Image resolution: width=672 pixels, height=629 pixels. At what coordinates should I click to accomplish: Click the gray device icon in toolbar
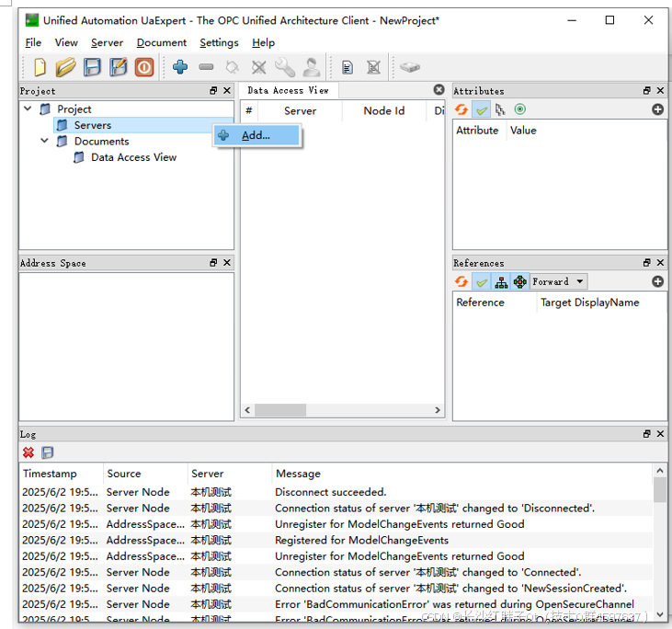click(x=410, y=67)
